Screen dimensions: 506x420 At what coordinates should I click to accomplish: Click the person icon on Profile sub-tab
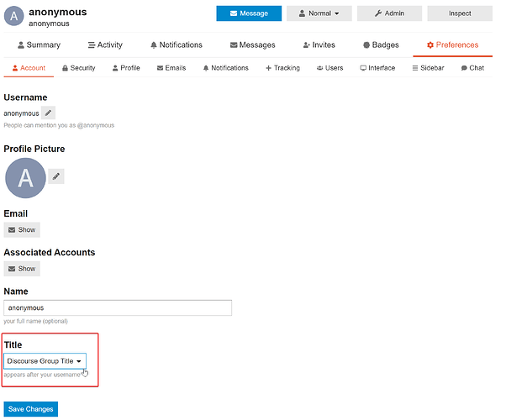pos(115,68)
